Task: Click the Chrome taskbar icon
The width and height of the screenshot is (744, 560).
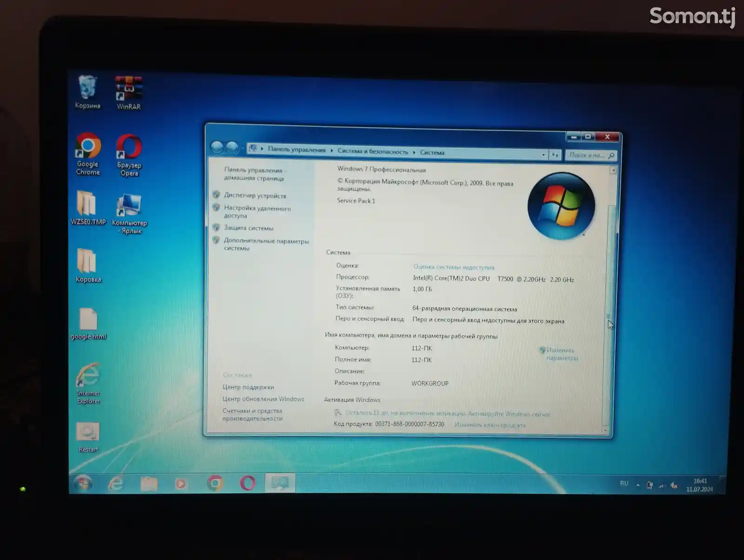Action: tap(215, 483)
